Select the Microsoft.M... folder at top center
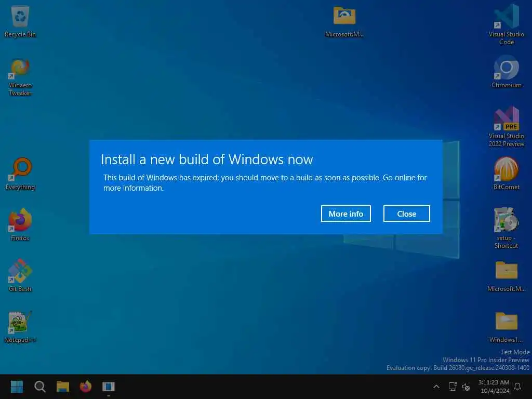This screenshot has height=399, width=532. pos(344,21)
